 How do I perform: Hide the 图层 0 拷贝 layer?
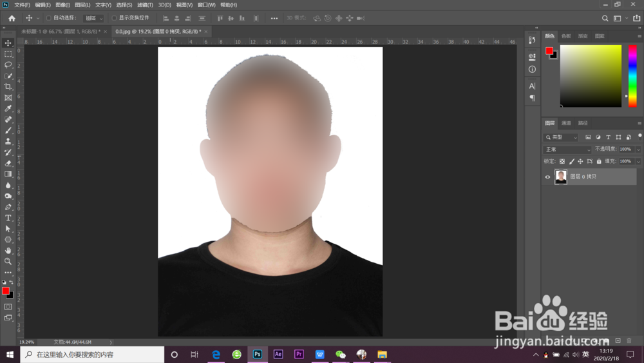547,177
